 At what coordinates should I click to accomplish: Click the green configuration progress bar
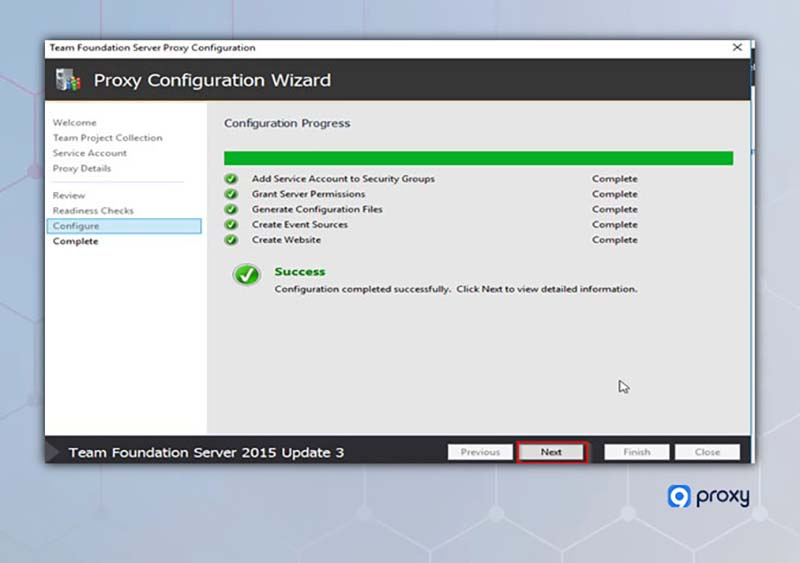coord(478,158)
